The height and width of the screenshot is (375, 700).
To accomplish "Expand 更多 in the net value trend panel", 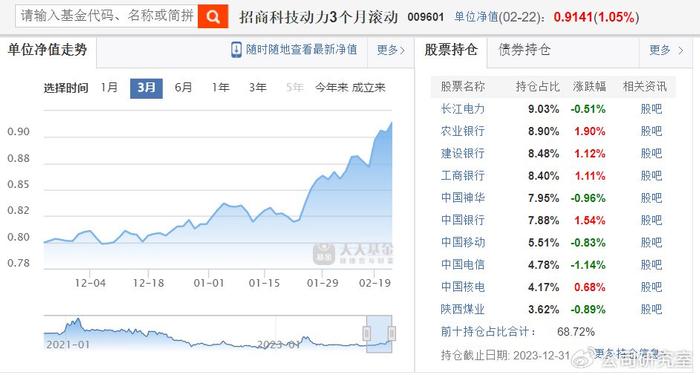I will pos(391,50).
